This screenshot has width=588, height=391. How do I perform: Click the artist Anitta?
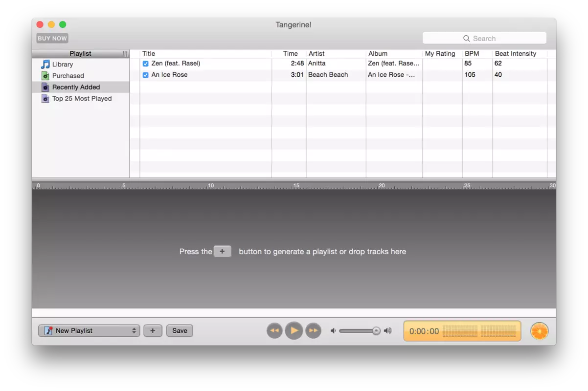[317, 64]
